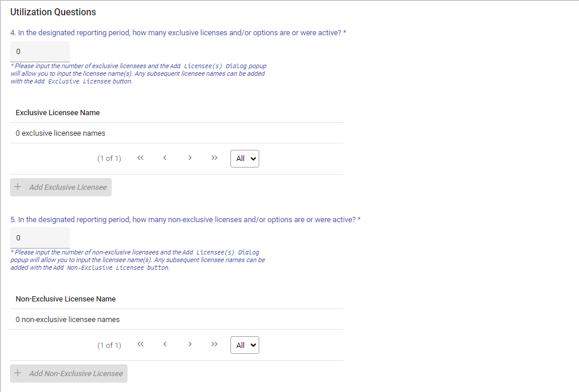Go to first page of exclusive licensee table
This screenshot has width=579, height=392.
coord(140,158)
